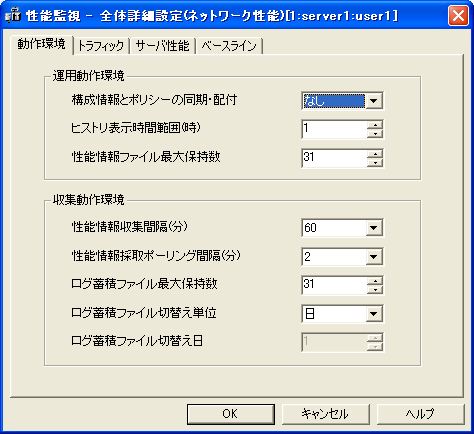Decrease ログ蓄積ファイル最大保持数 down arrow
Screen dimensions: 474x434
pyautogui.click(x=375, y=289)
